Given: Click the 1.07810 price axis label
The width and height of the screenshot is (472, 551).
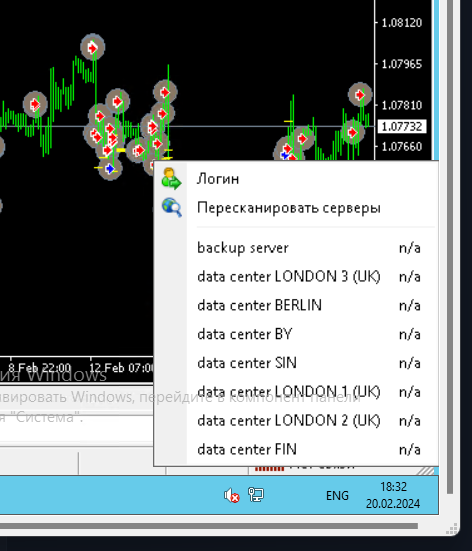Looking at the screenshot, I should coord(402,105).
